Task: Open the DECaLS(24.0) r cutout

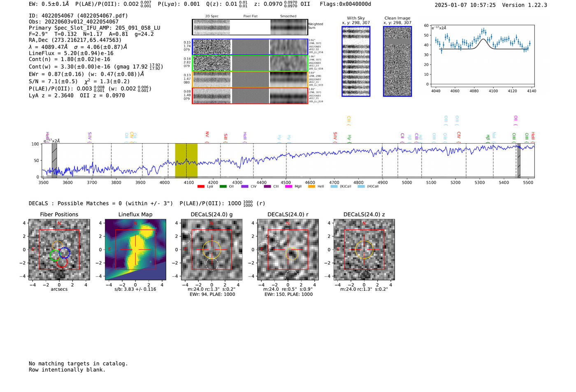Action: (x=288, y=249)
